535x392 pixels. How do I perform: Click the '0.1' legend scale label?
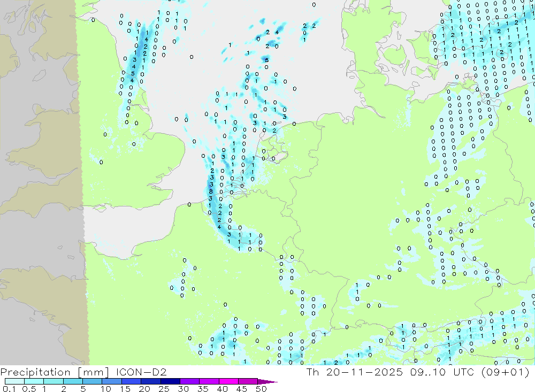[x=9, y=389]
